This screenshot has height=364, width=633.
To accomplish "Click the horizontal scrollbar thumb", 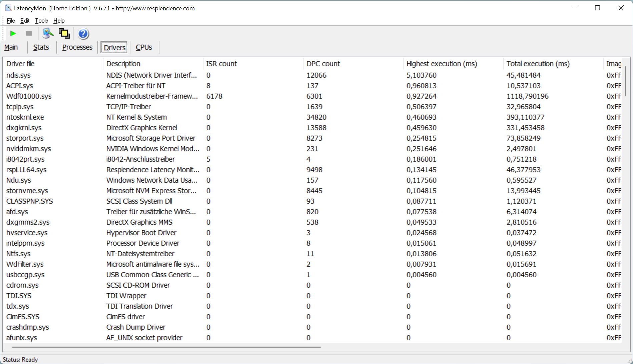I will (x=166, y=347).
